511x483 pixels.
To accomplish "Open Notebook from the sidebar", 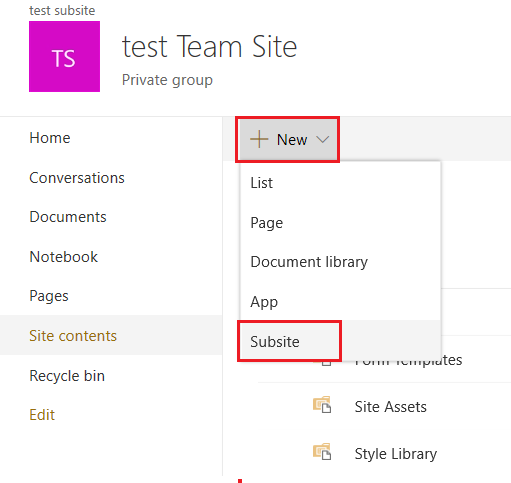I will coord(64,257).
